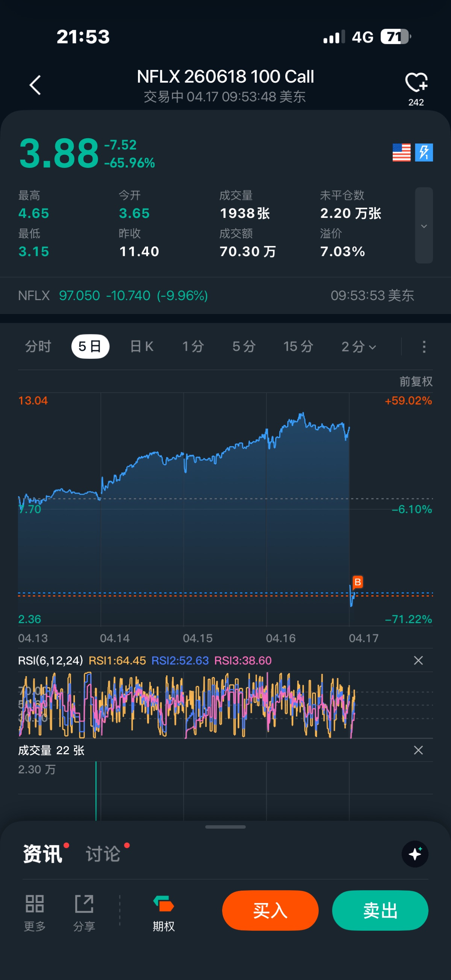Expand the quote details chevron
The image size is (451, 980).
click(x=424, y=226)
